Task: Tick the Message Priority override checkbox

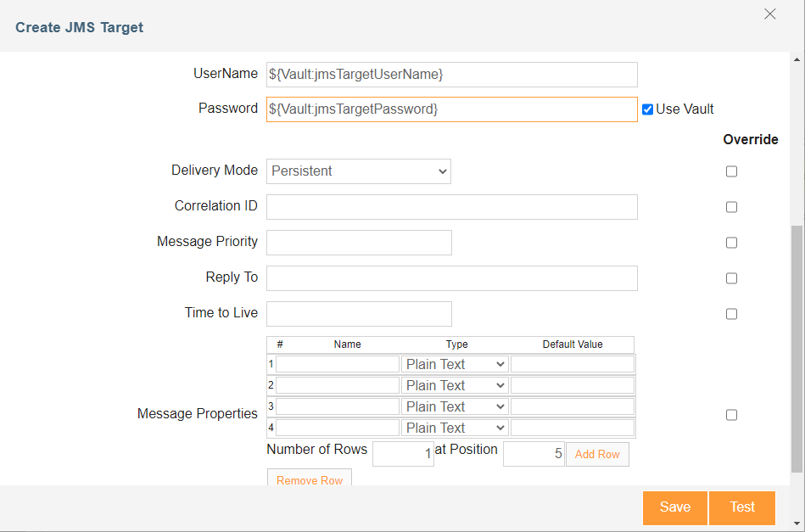Action: 731,243
